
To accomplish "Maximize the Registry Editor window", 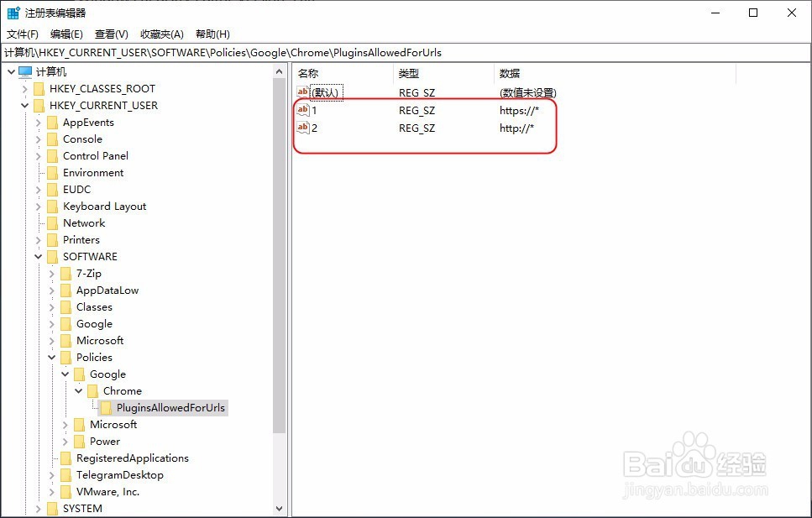I will pyautogui.click(x=753, y=13).
